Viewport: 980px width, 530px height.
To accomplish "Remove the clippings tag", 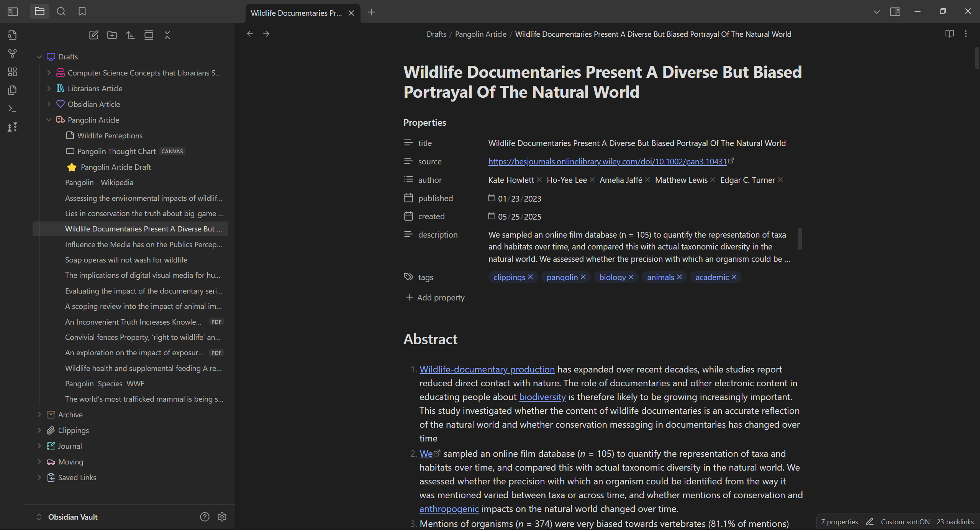I will tap(531, 277).
